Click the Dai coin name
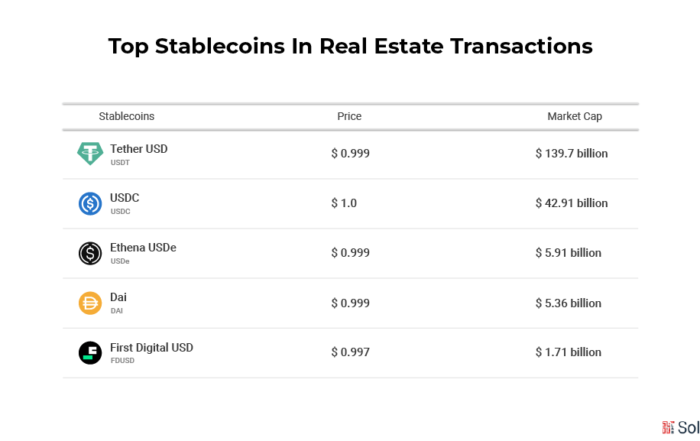700x441 pixels. pos(118,297)
